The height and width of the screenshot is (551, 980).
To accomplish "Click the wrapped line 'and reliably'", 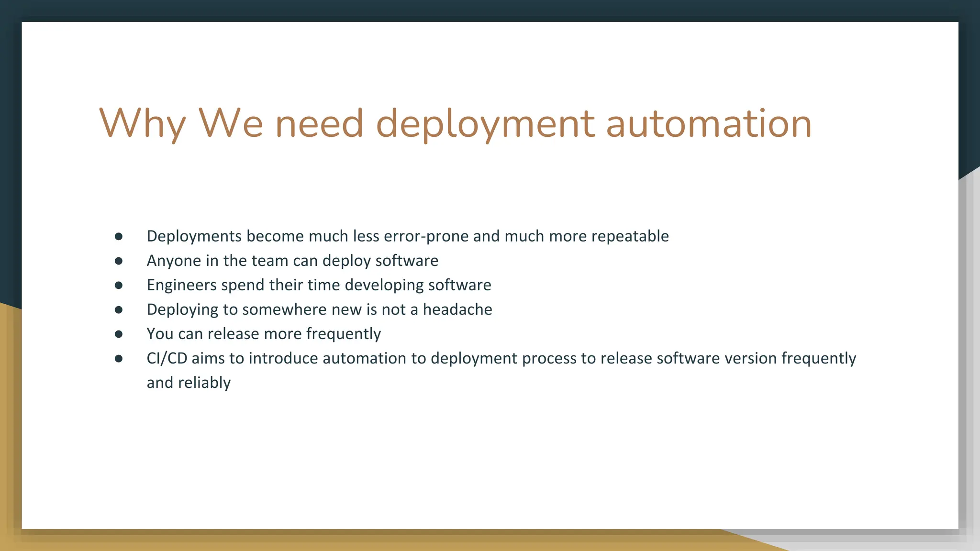I will (189, 383).
